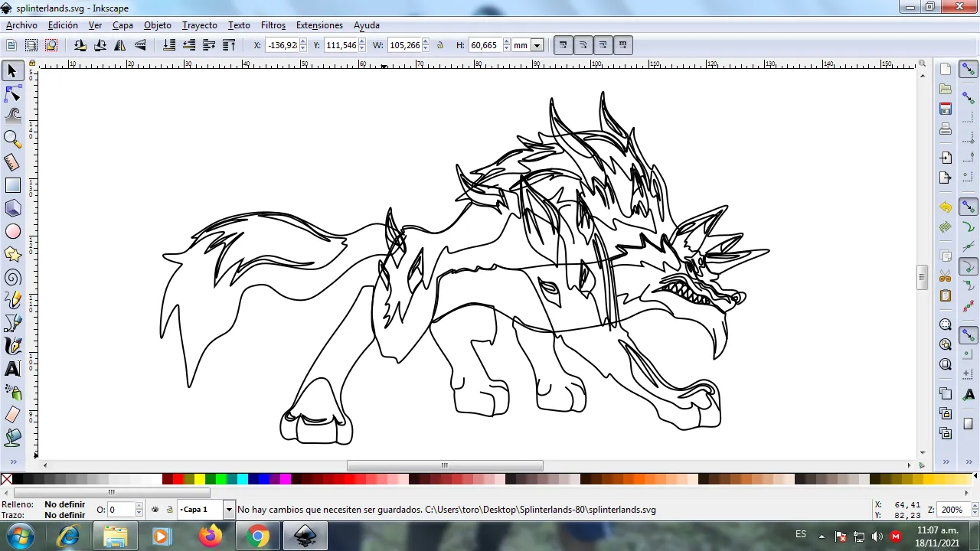
Task: Expand the Capa 1 layer dropdown
Action: tap(228, 510)
